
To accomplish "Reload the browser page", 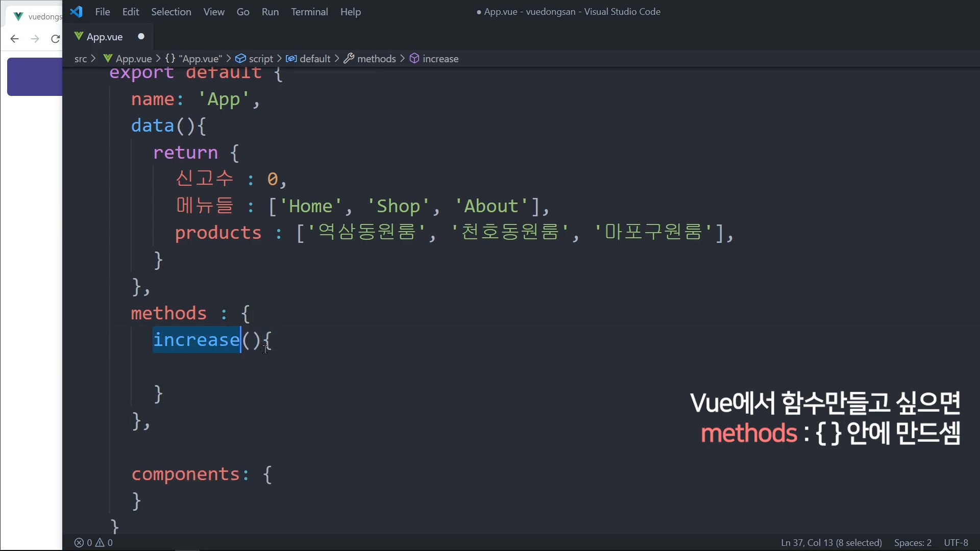I will 55,39.
